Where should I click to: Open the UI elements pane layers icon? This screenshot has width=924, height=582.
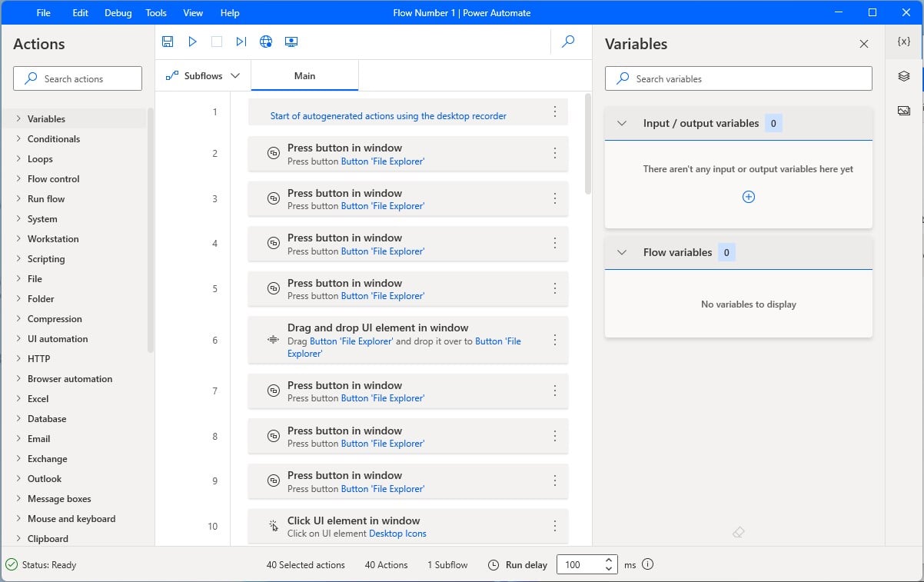point(904,76)
